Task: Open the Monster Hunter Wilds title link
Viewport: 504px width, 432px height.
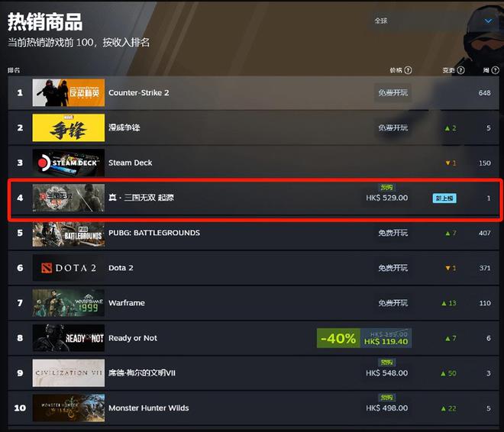Action: tap(148, 408)
